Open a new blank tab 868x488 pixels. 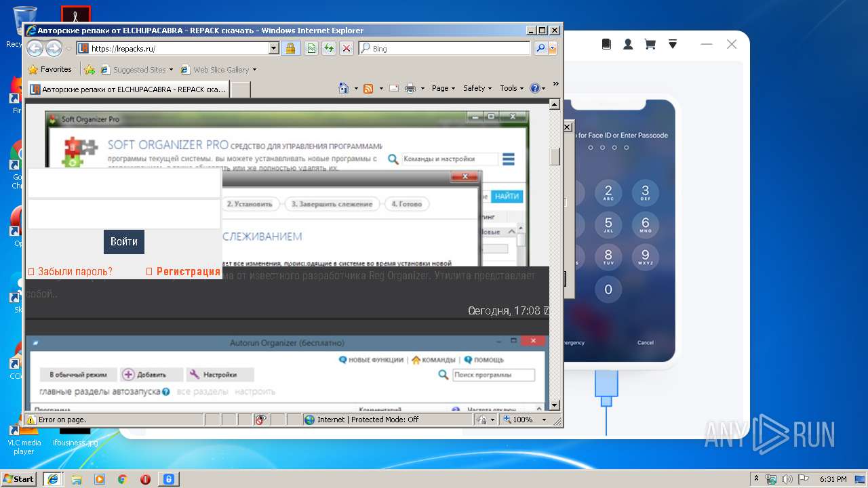(241, 89)
